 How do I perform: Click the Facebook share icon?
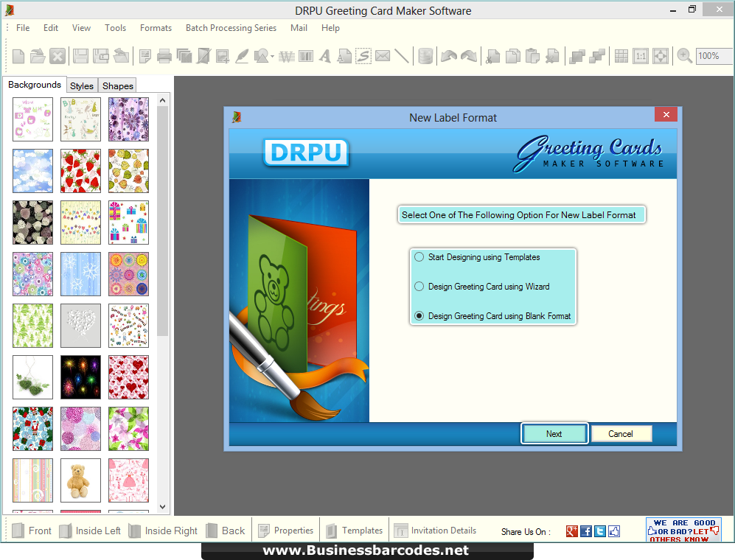click(x=586, y=531)
